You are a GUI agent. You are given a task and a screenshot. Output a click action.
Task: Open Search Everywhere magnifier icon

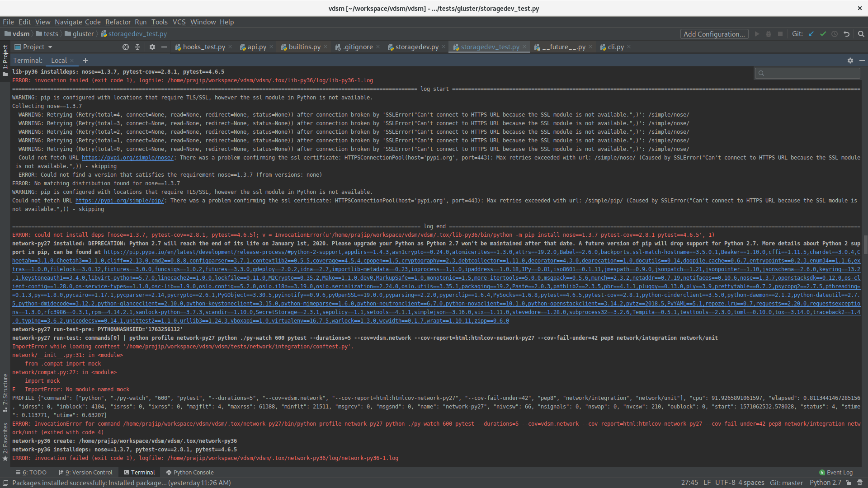[861, 34]
